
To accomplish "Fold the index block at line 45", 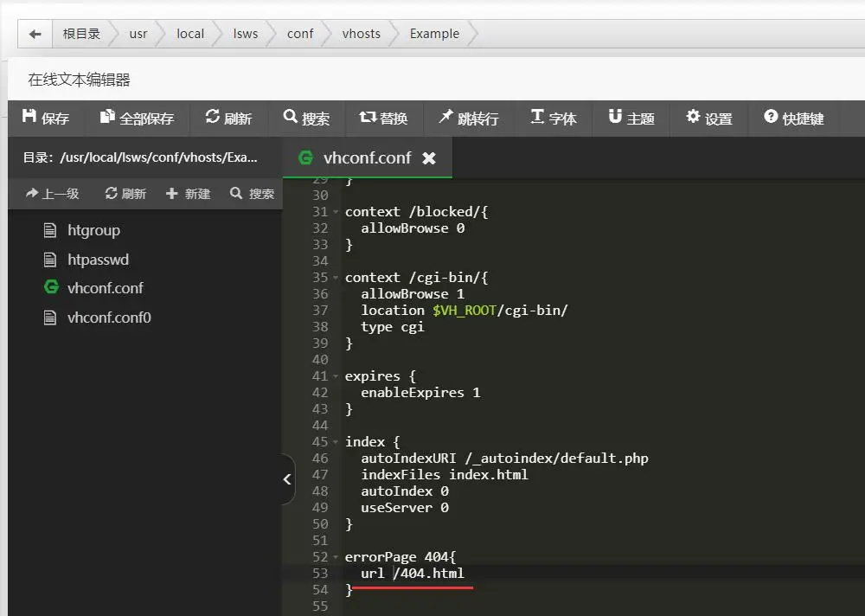I will pyautogui.click(x=336, y=442).
